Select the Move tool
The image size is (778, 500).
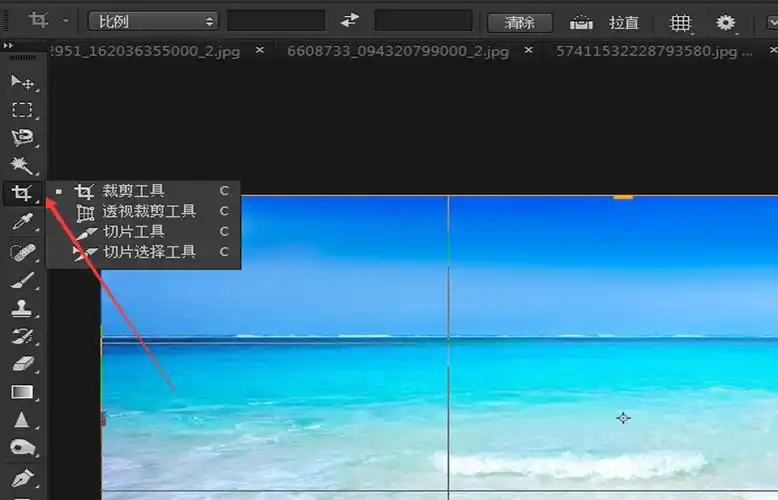tap(22, 82)
